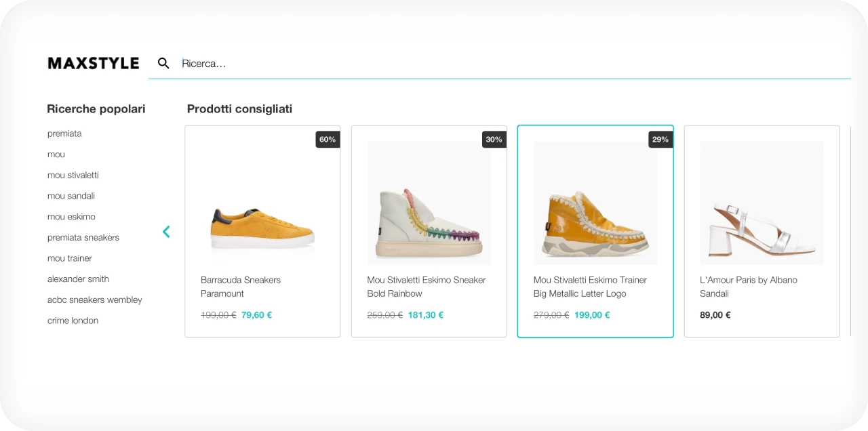Image resolution: width=868 pixels, height=431 pixels.
Task: Click 'Mou Stivaletti Eskimo Sneaker Bold Rainbow' title
Action: [x=427, y=287]
